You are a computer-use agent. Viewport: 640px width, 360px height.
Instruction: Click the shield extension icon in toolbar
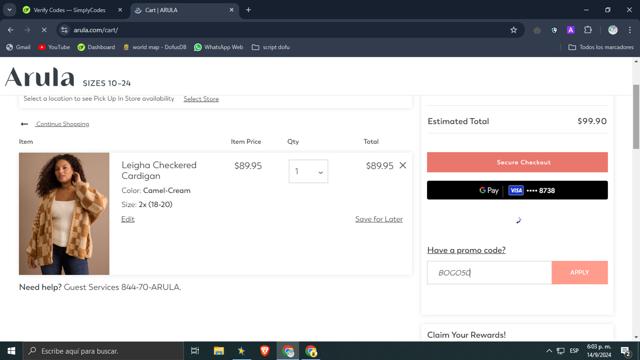point(554,30)
